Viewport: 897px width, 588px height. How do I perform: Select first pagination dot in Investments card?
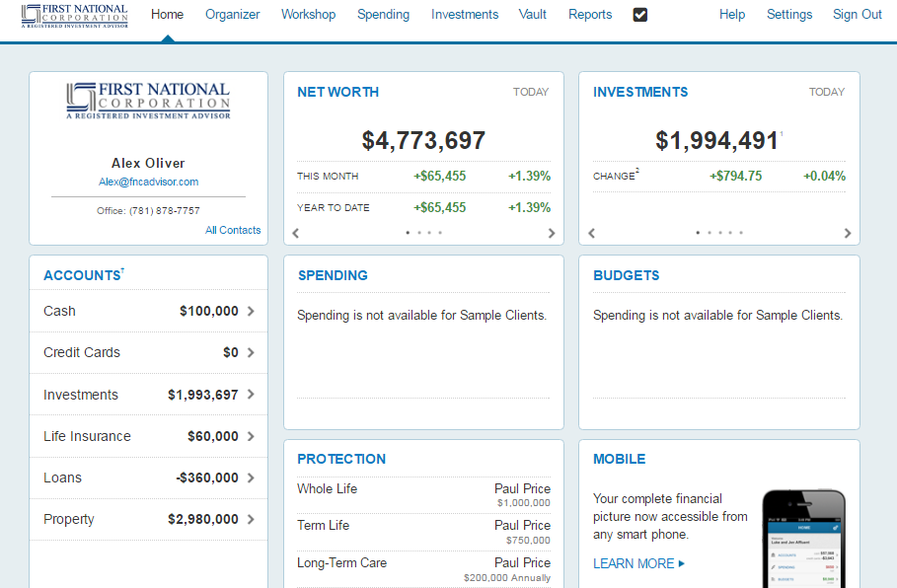coord(698,233)
